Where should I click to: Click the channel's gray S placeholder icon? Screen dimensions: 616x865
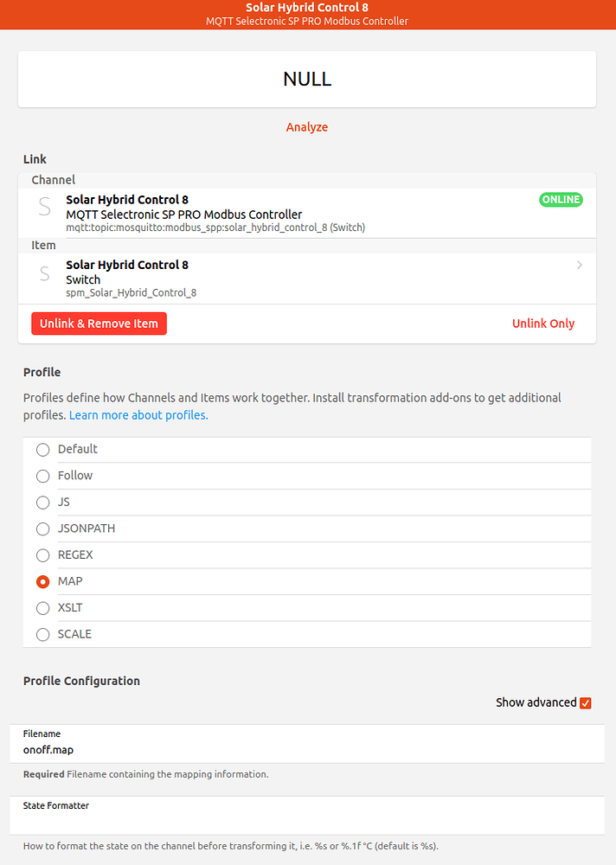pos(43,207)
